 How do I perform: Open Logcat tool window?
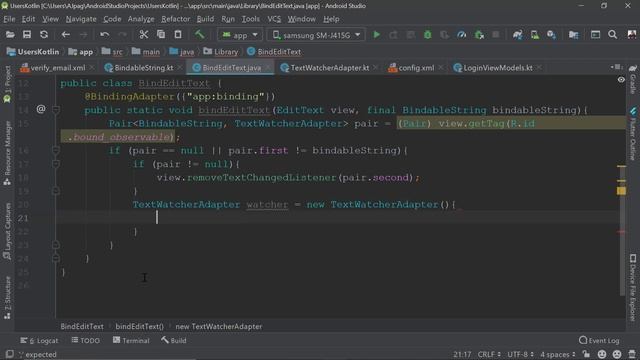[x=39, y=340]
